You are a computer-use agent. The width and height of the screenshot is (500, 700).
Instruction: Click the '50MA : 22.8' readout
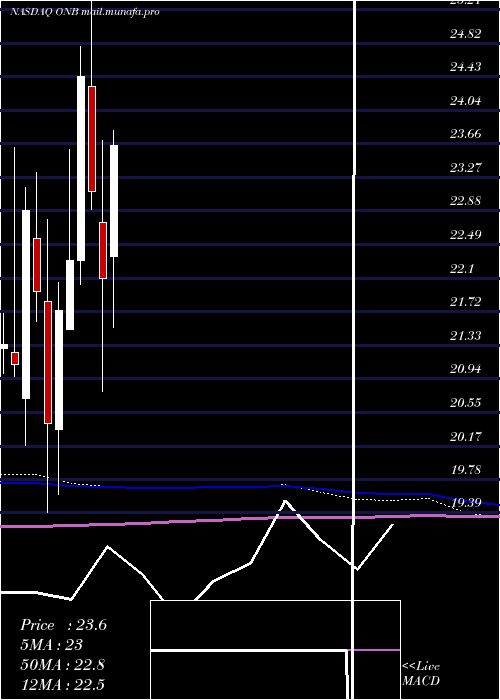(x=62, y=665)
